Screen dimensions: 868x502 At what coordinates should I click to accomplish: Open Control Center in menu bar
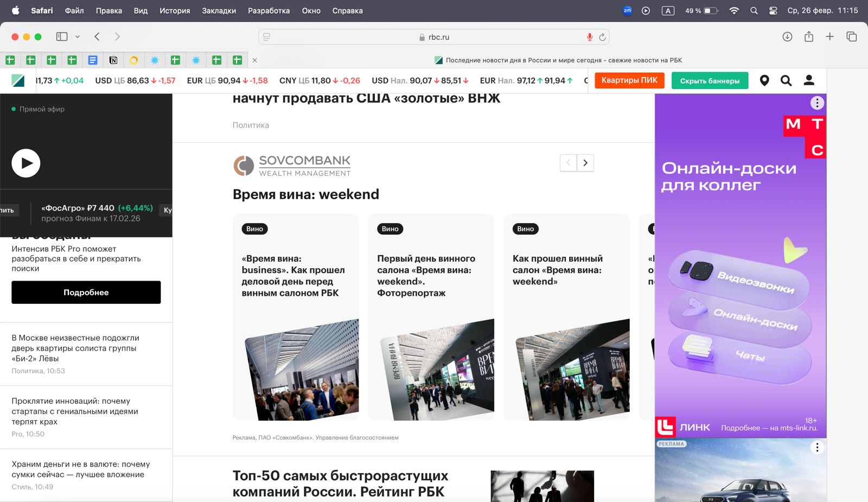(x=773, y=10)
